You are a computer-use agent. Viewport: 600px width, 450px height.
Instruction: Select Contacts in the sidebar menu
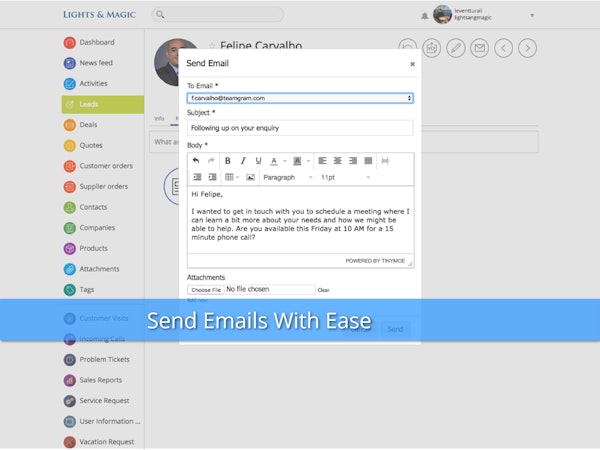pyautogui.click(x=93, y=207)
